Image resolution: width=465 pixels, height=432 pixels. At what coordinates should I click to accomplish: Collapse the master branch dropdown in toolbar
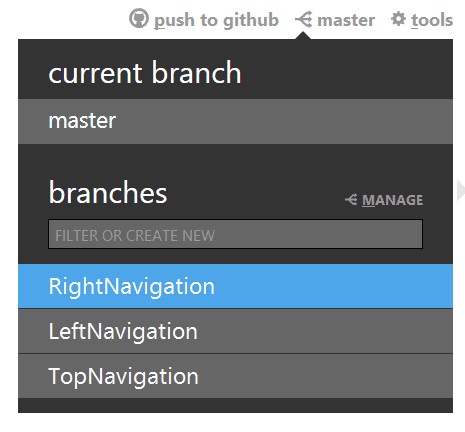point(346,20)
